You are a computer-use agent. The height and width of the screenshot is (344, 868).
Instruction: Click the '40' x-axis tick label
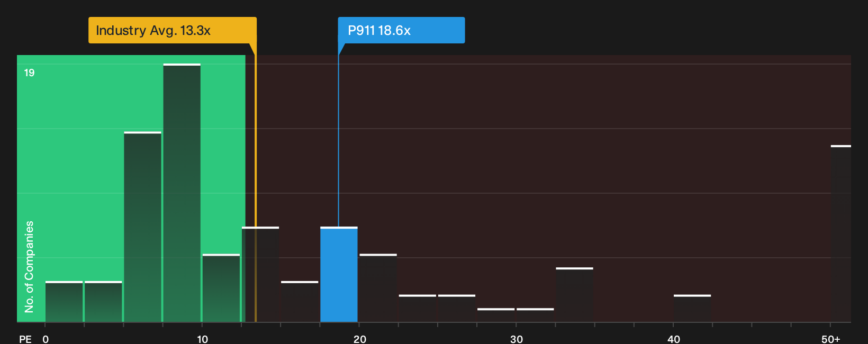[674, 339]
